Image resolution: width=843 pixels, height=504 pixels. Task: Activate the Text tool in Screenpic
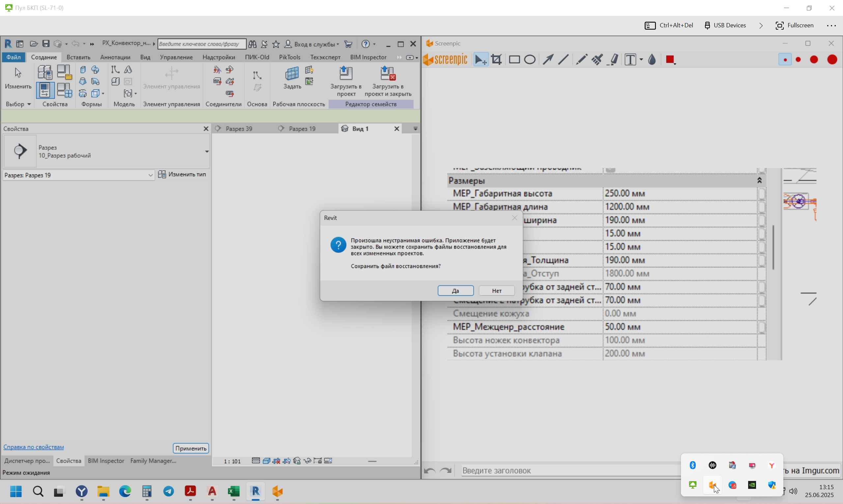(631, 60)
